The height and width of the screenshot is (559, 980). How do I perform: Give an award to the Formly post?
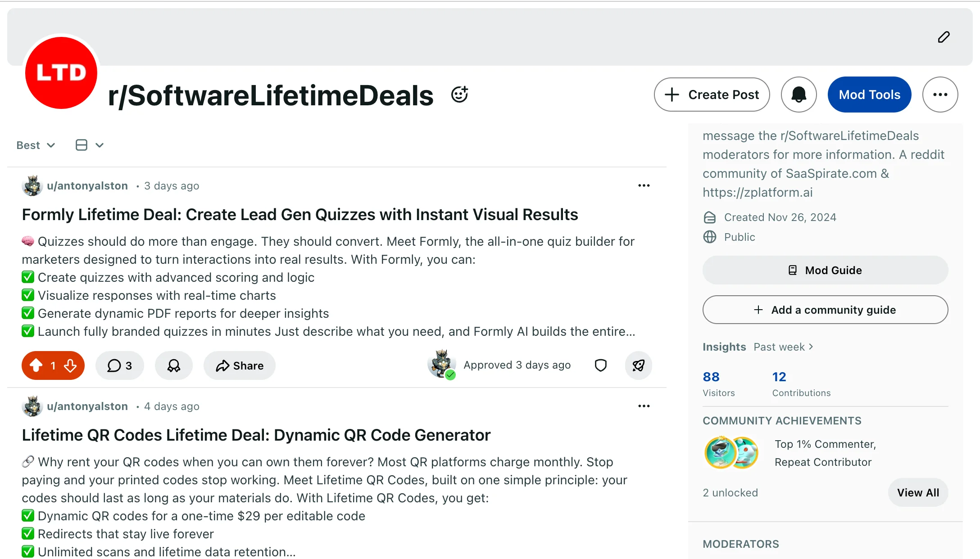pyautogui.click(x=174, y=365)
